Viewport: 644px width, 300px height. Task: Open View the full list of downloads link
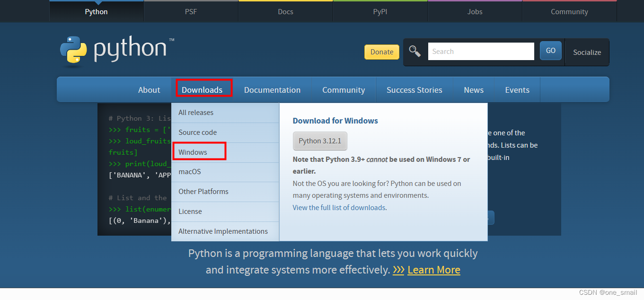(x=339, y=208)
